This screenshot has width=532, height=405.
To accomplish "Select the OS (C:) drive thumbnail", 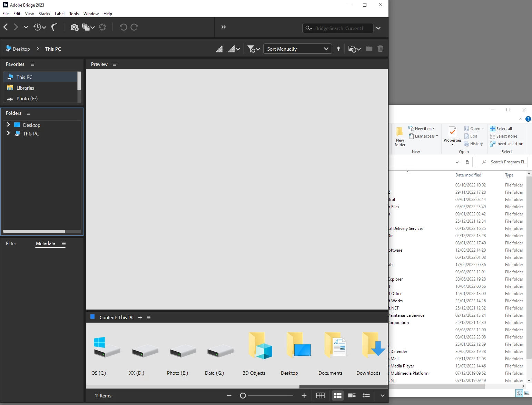I will point(107,347).
